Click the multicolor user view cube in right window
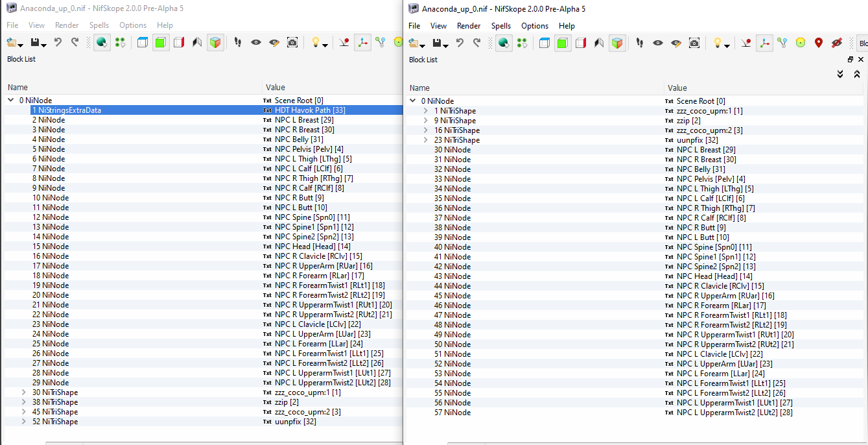 (x=617, y=43)
